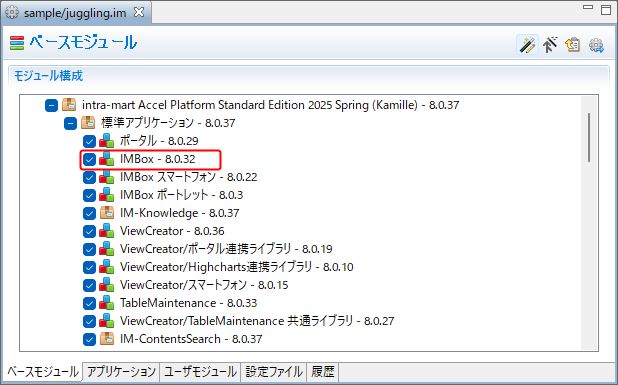The width and height of the screenshot is (618, 385).
Task: Switch to the アプリケーション tab
Action: point(121,372)
